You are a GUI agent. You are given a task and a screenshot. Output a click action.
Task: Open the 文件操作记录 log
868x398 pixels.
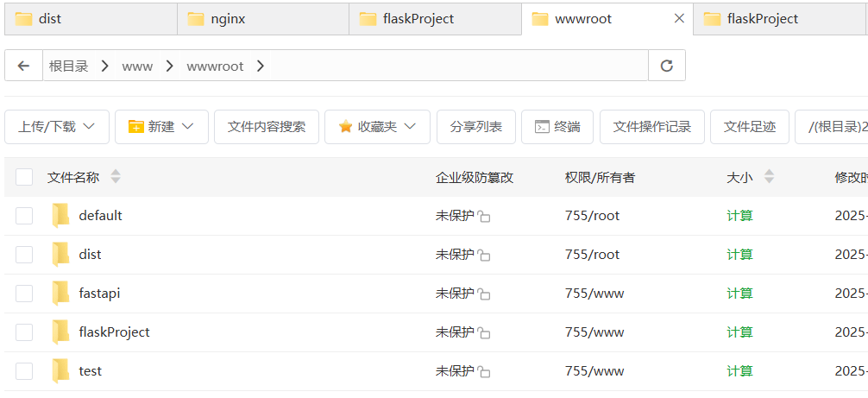(652, 127)
